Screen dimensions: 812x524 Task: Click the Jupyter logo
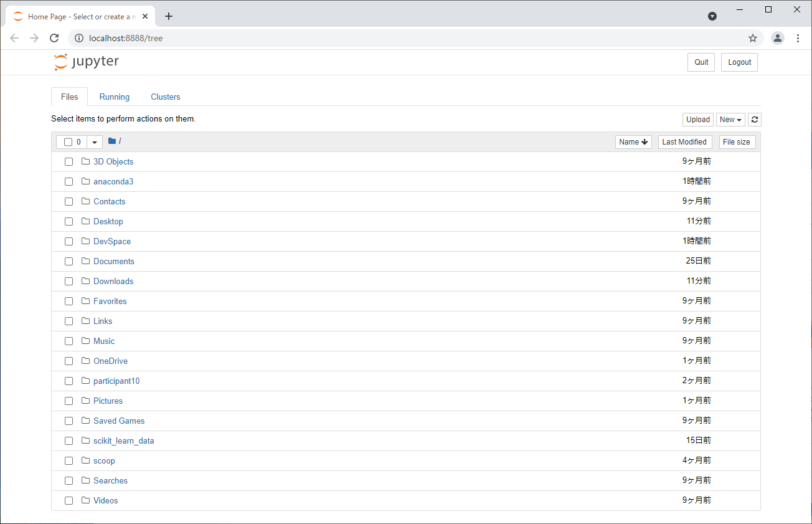click(x=86, y=62)
